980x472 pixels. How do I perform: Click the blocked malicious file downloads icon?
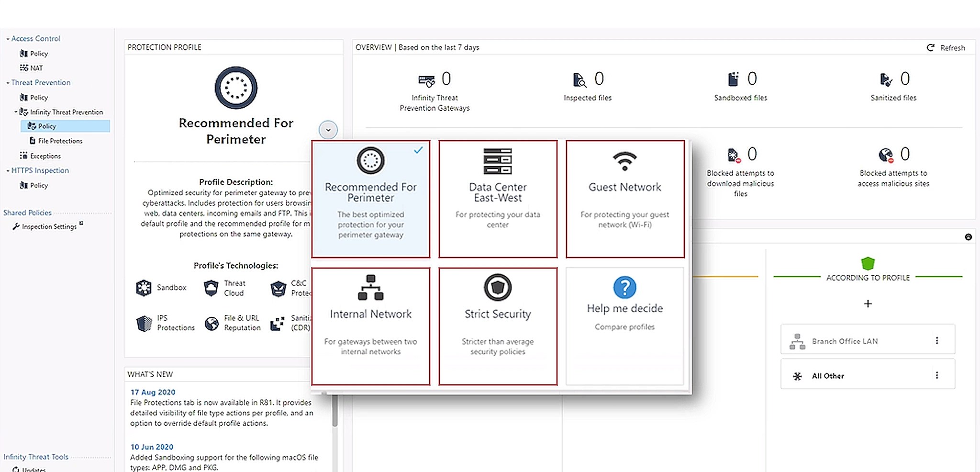point(734,155)
